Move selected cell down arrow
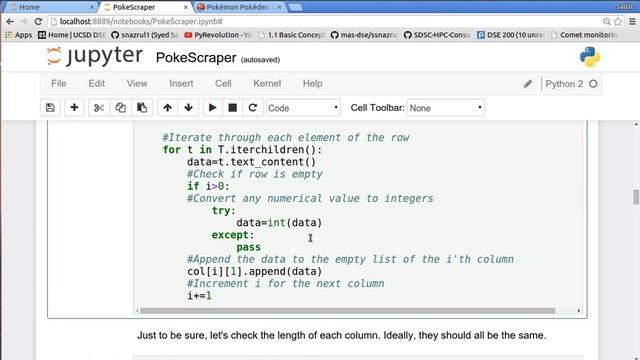The height and width of the screenshot is (360, 640). (189, 108)
